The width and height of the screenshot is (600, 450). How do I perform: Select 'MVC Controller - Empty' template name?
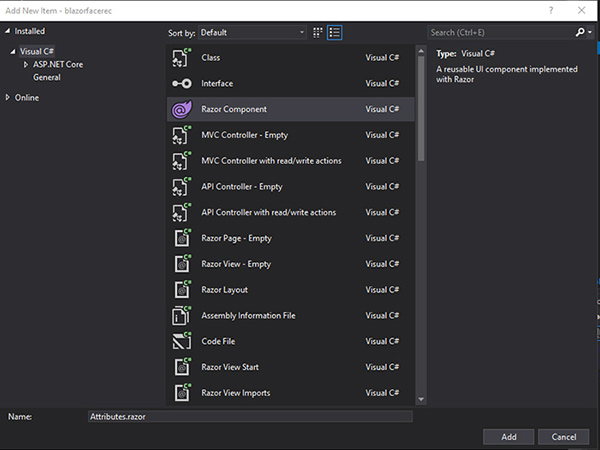[245, 135]
